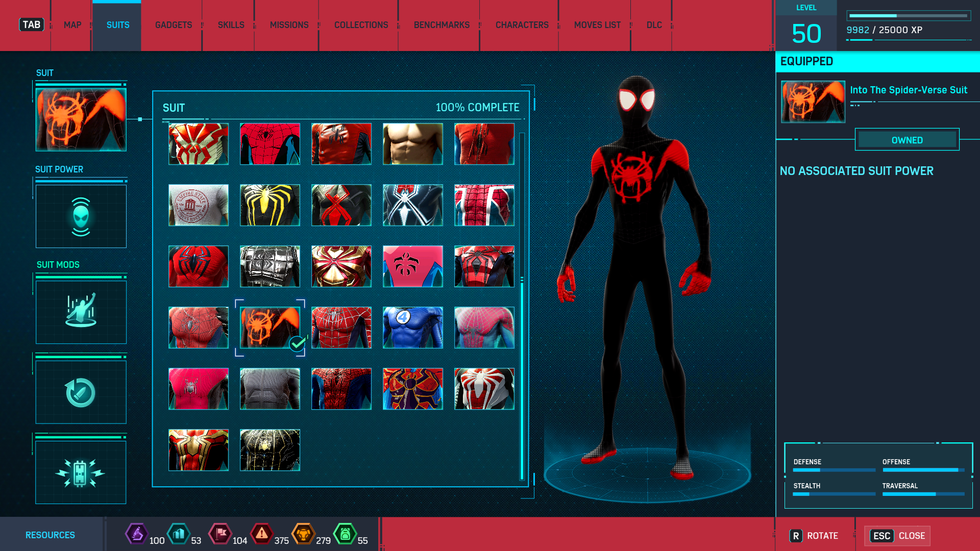The height and width of the screenshot is (551, 980).
Task: Click the Owned status button
Action: click(x=907, y=140)
